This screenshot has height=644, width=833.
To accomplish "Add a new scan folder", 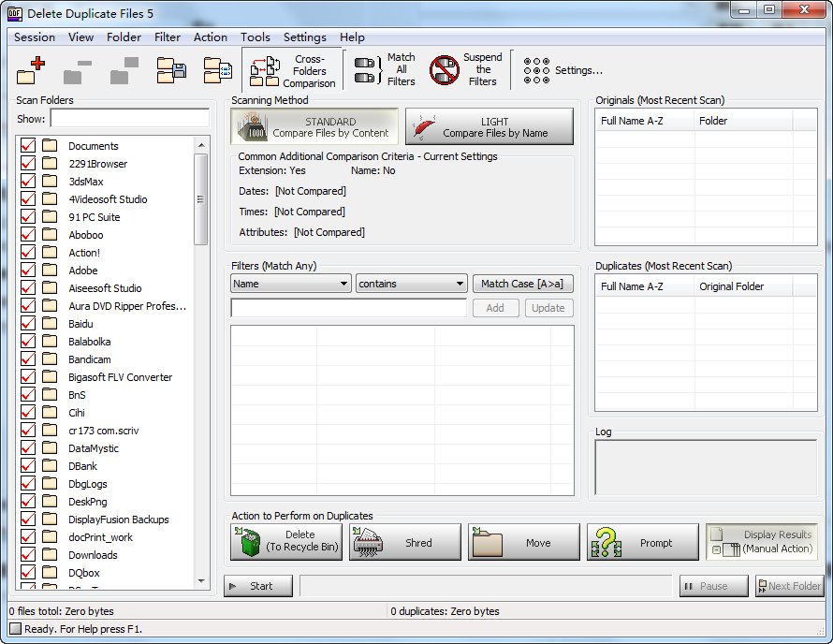I will pos(30,69).
